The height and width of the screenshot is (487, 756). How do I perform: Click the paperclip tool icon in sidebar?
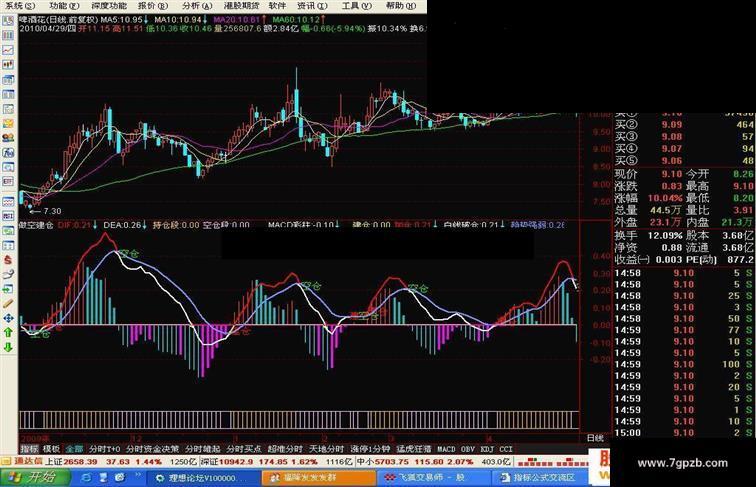point(8,274)
